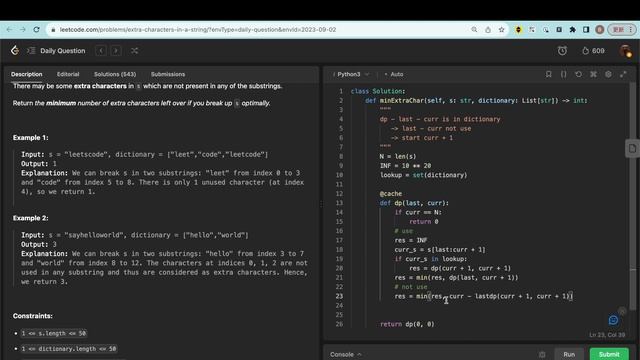This screenshot has width=640, height=360.
Task: Switch to the Editorial tab
Action: 68,74
